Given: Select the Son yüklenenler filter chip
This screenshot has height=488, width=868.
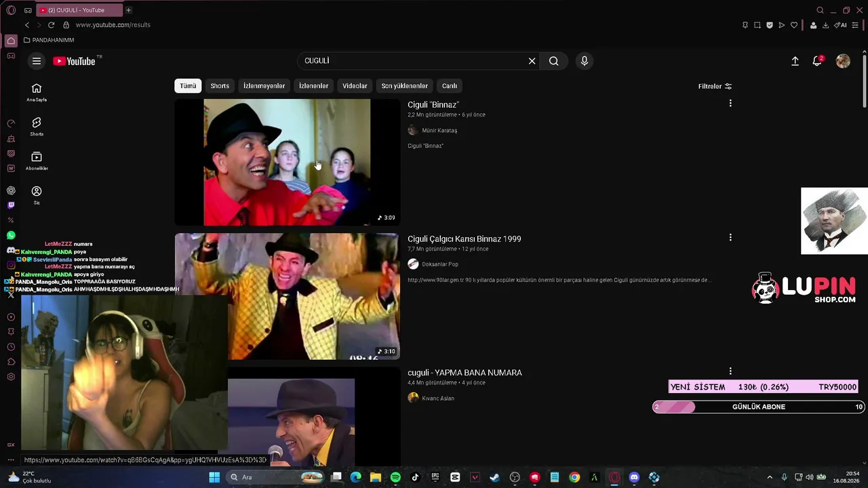Looking at the screenshot, I should (404, 86).
